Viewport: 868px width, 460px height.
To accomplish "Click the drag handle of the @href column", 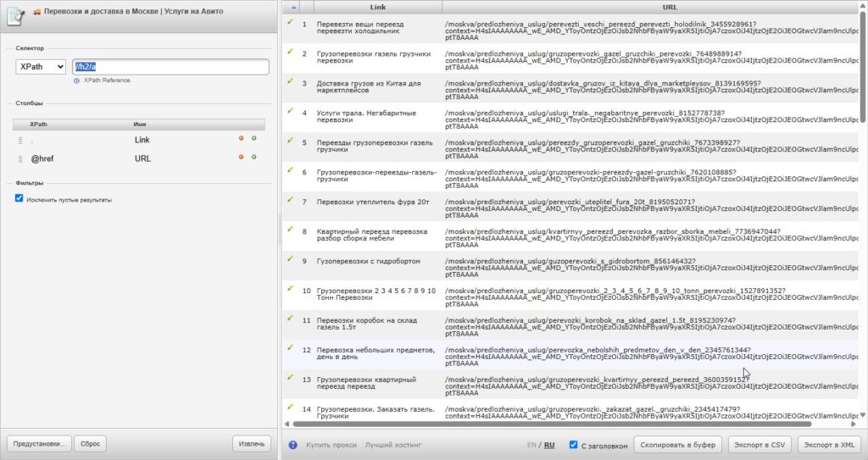I will click(20, 159).
